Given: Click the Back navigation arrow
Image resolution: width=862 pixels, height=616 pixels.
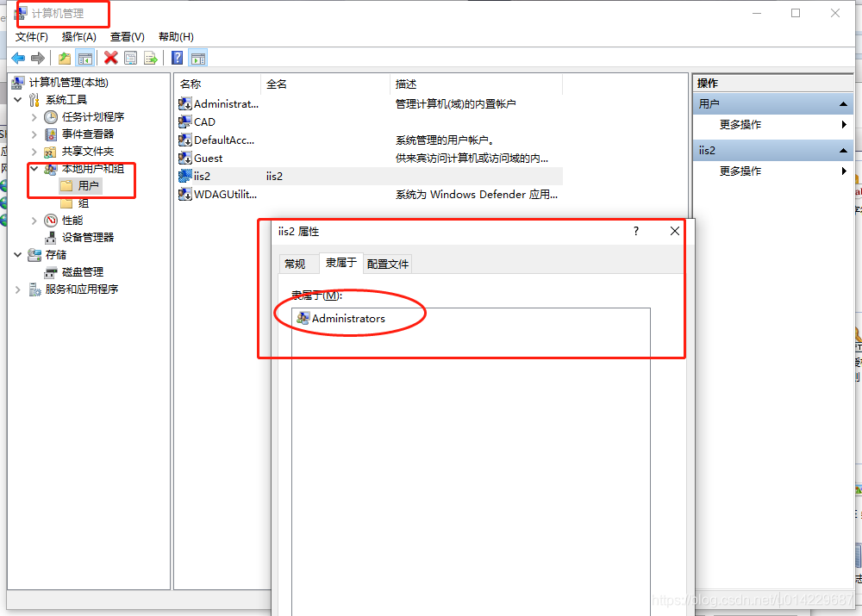Looking at the screenshot, I should [19, 57].
